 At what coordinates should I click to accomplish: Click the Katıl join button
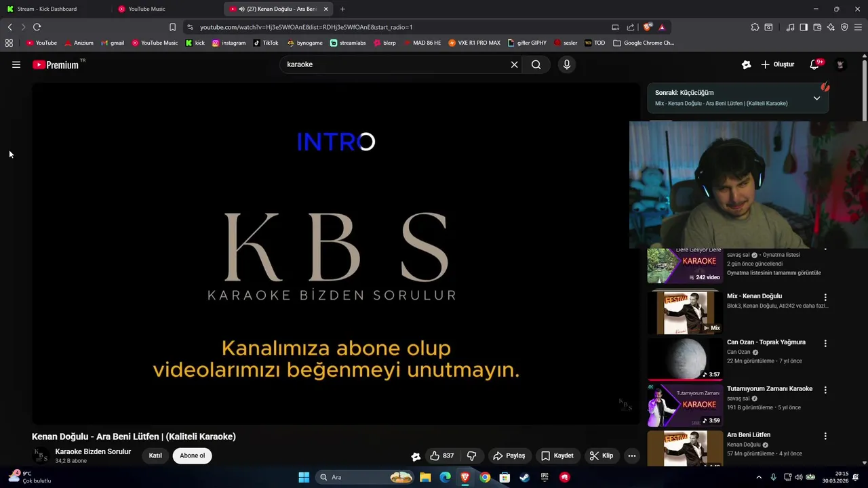pos(155,455)
